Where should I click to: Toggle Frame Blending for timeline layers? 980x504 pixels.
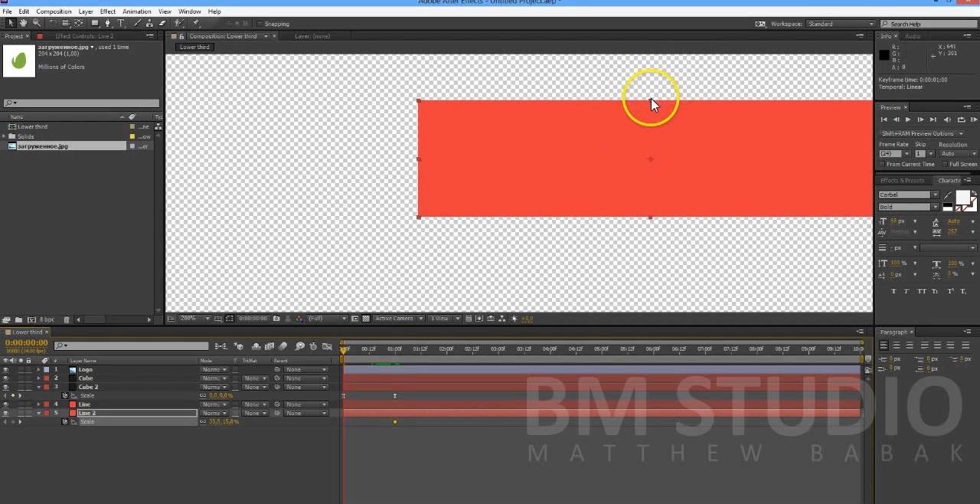point(269,346)
